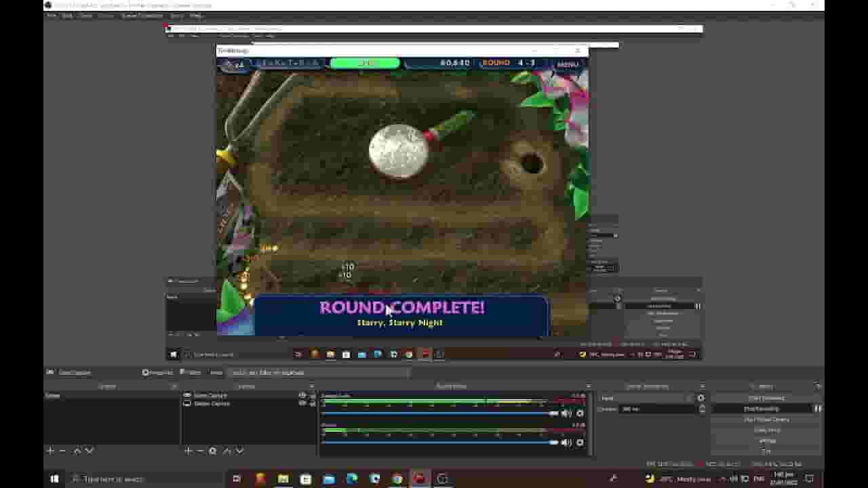The height and width of the screenshot is (488, 868).
Task: Click the green progress bar in game
Action: click(x=365, y=63)
